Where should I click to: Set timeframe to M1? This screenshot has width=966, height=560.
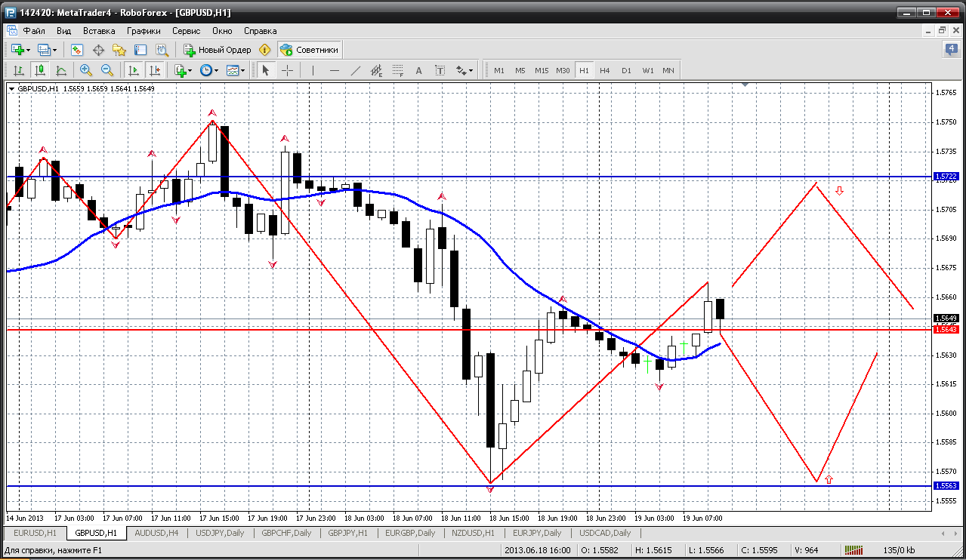coord(499,70)
